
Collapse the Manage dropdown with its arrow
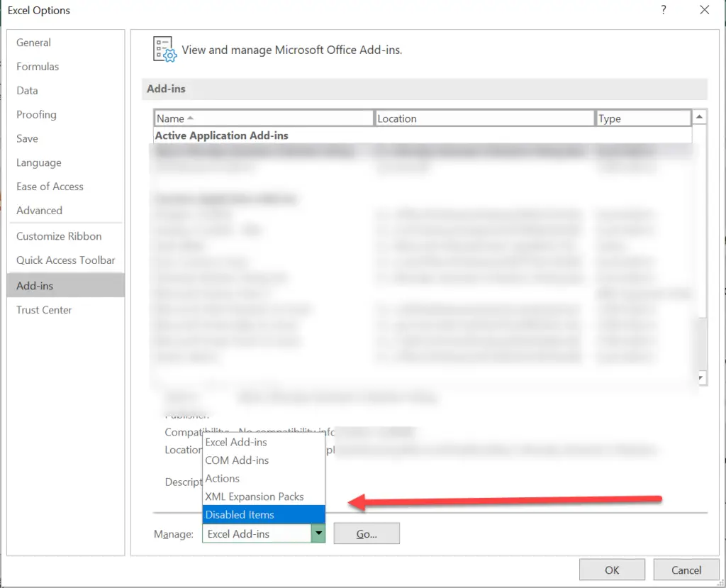[x=318, y=533]
